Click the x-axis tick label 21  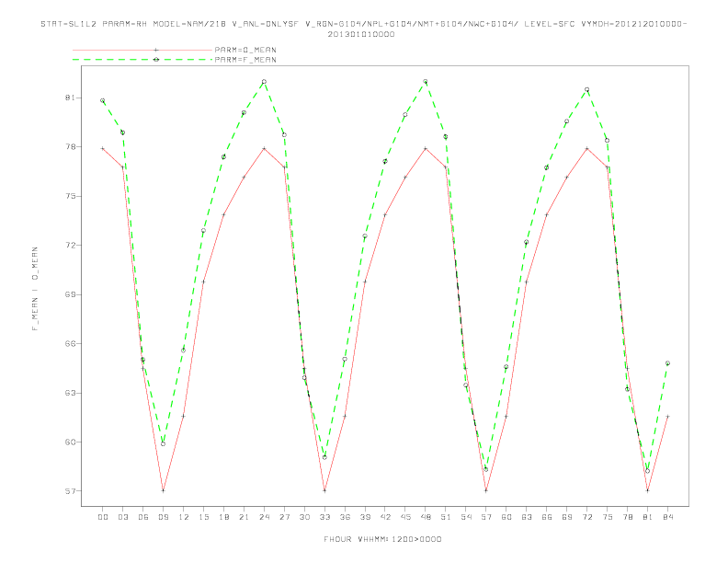[x=244, y=517]
